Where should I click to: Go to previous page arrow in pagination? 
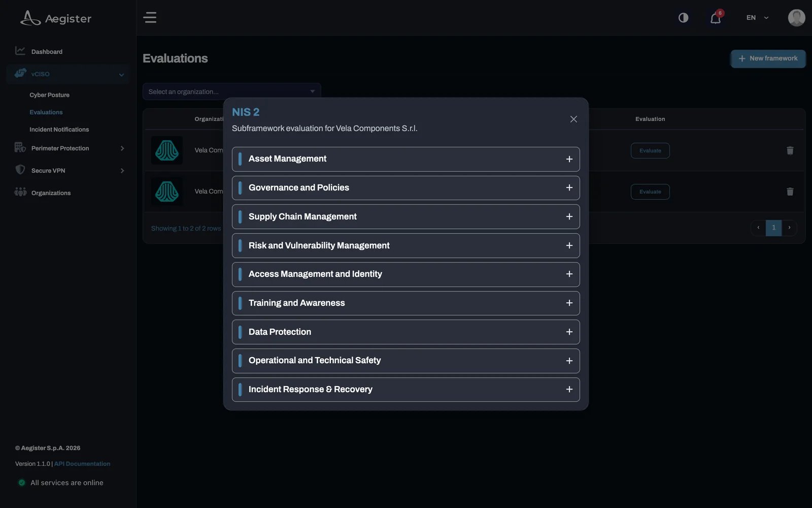pyautogui.click(x=758, y=228)
